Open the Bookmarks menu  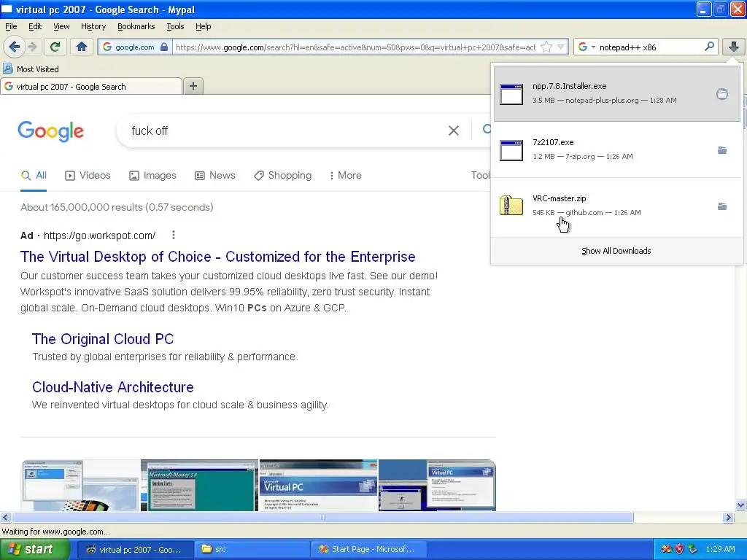coord(136,26)
